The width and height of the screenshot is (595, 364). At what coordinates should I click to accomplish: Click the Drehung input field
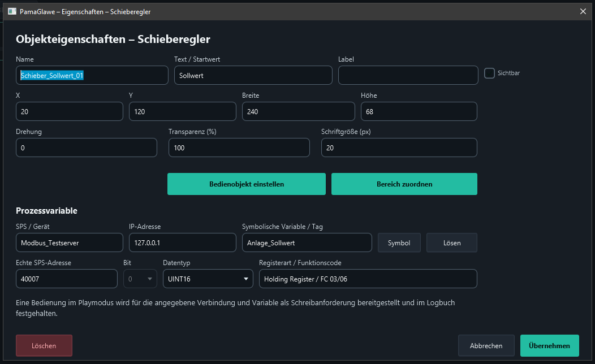pos(87,148)
